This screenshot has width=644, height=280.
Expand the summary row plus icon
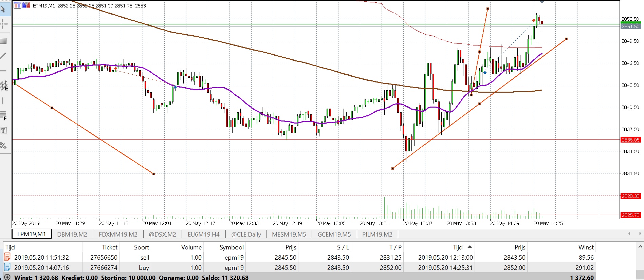point(7,277)
